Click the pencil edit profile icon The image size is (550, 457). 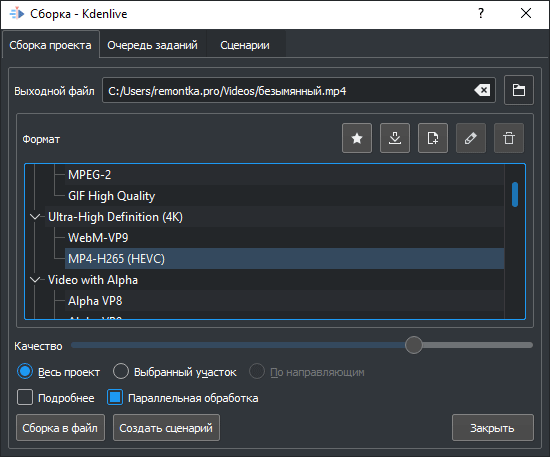[x=471, y=138]
